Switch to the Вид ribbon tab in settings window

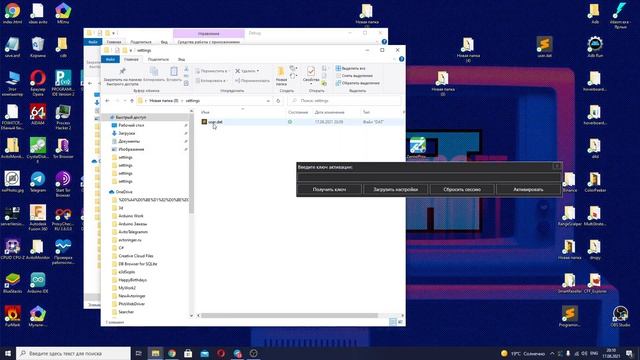[181, 60]
